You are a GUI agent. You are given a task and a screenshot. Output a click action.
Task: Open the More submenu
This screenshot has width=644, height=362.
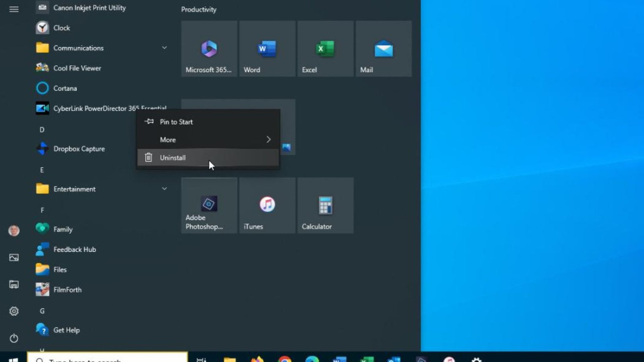click(208, 140)
